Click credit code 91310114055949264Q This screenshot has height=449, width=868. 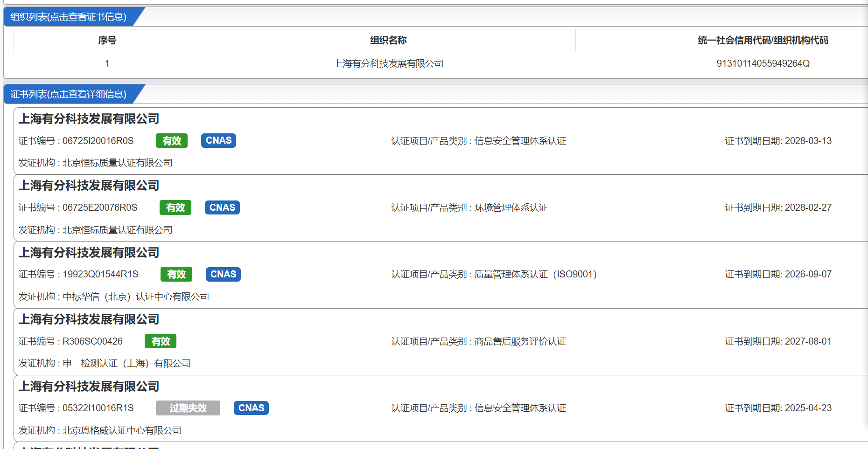click(763, 63)
